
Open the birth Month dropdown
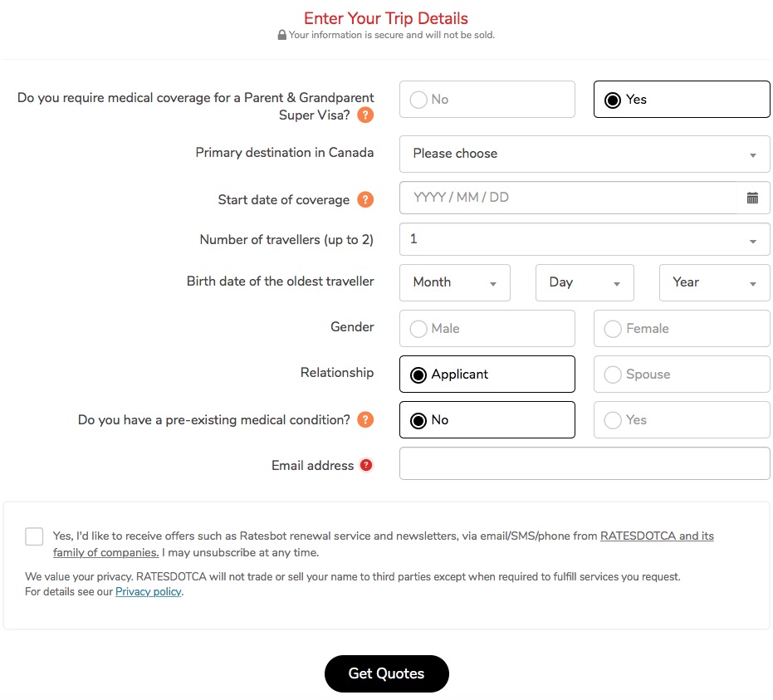[x=454, y=282]
